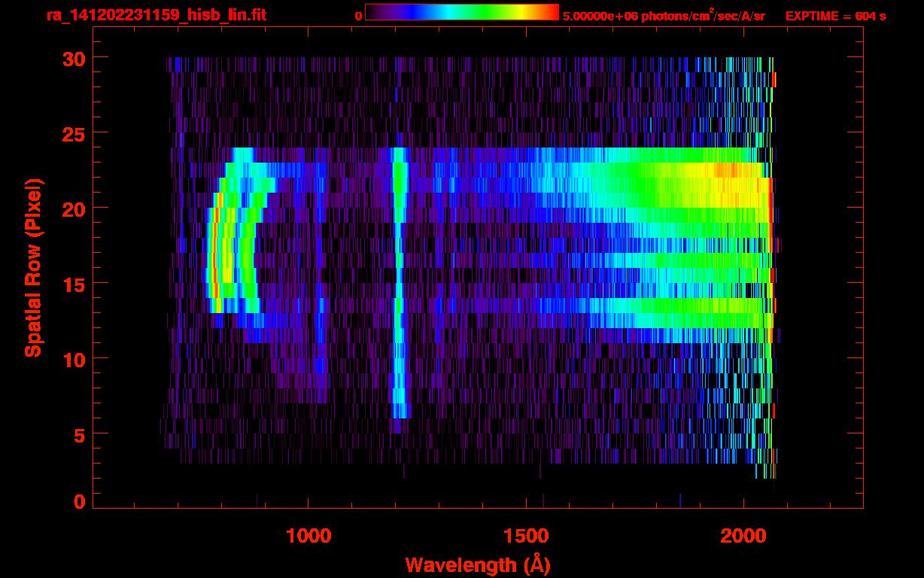Viewport: 924px width, 578px height.
Task: Click the EXPTIME = 604 s label
Action: tap(835, 16)
